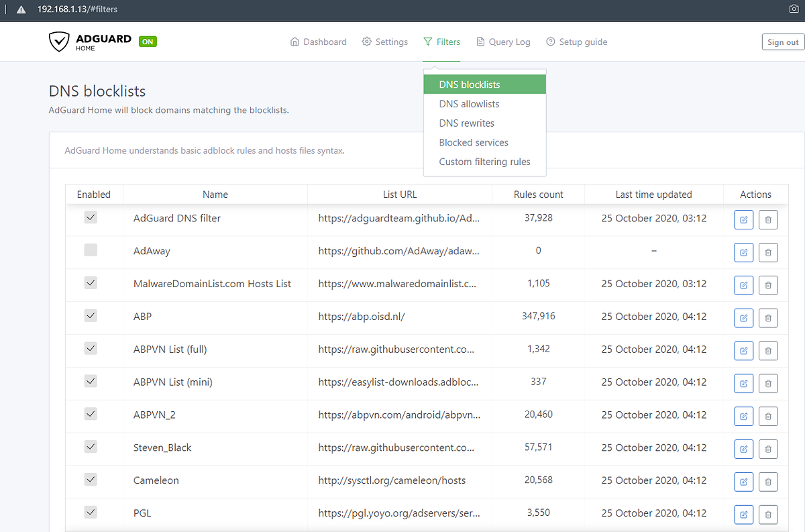
Task: Sort by the Enabled column header
Action: (x=94, y=195)
